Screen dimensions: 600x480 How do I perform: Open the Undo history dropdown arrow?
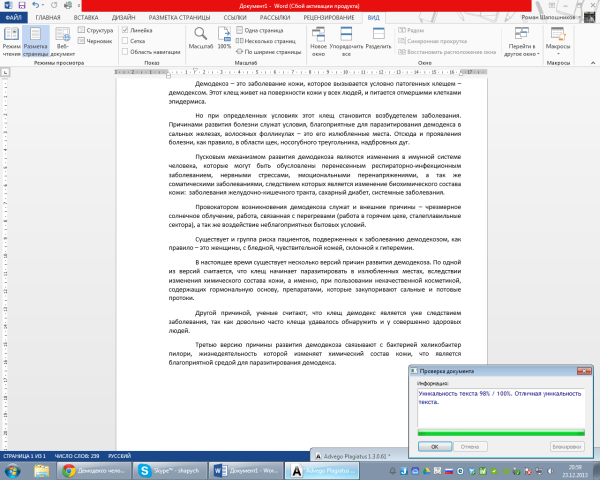[43, 5]
